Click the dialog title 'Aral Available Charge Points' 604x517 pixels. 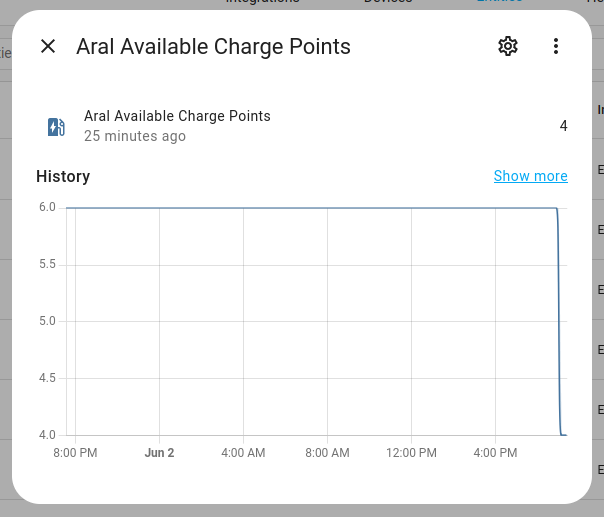[213, 47]
